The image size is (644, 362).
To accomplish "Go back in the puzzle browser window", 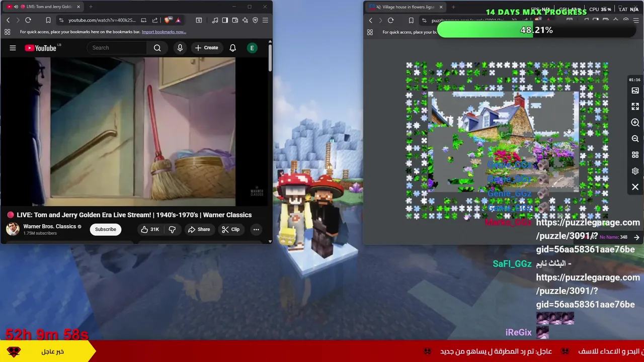I will (x=371, y=20).
